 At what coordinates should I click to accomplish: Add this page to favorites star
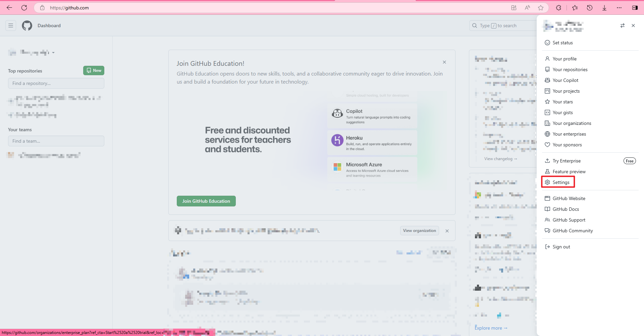coord(541,8)
